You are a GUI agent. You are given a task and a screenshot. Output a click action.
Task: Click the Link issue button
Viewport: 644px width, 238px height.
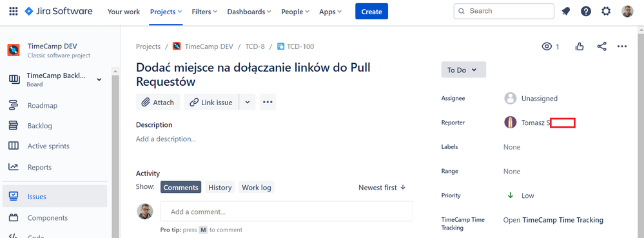[211, 102]
